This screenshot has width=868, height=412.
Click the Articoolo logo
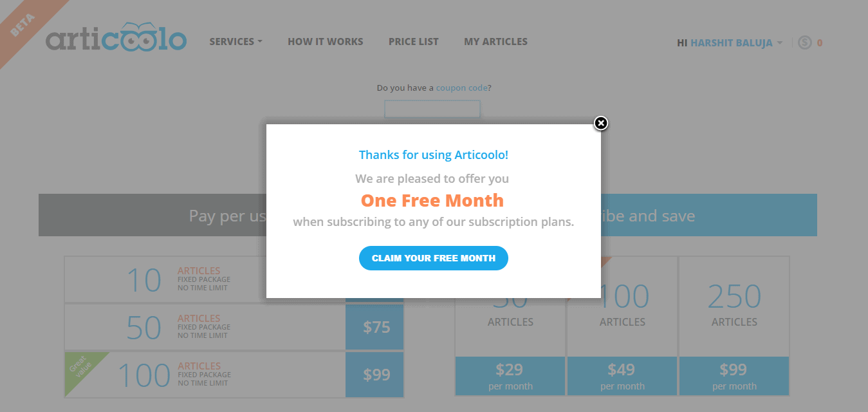click(x=116, y=39)
